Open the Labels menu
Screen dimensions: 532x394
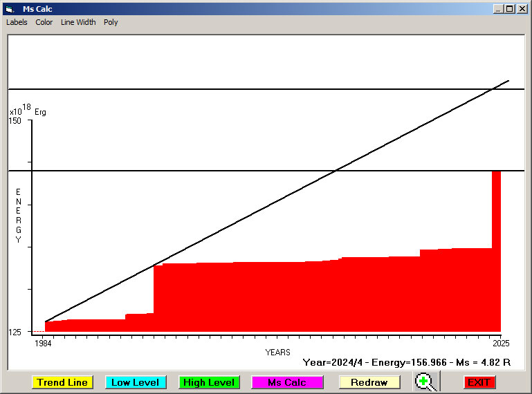click(x=17, y=22)
